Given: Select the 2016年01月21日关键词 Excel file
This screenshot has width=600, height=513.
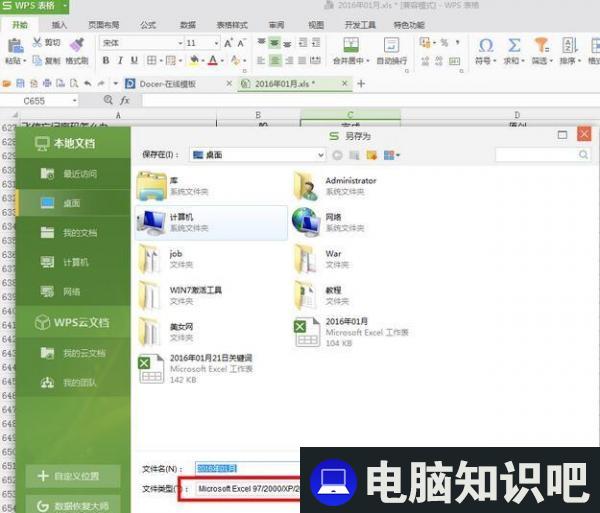Looking at the screenshot, I should pos(211,369).
